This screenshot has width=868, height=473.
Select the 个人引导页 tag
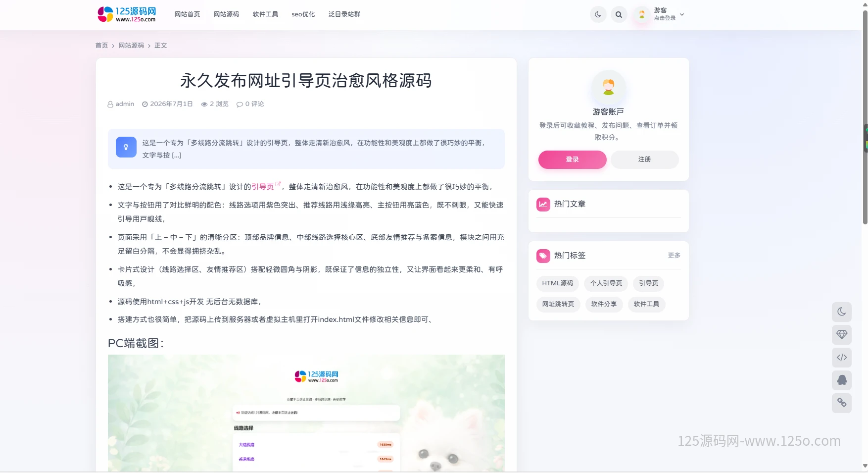(606, 283)
